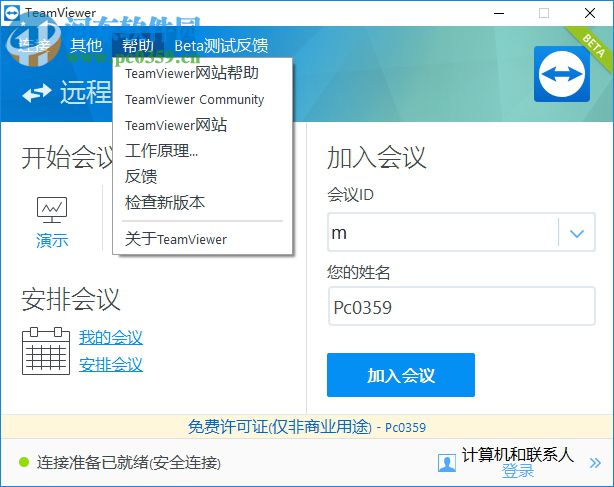
Task: Open the Meeting ID dropdown arrow
Action: click(x=577, y=233)
